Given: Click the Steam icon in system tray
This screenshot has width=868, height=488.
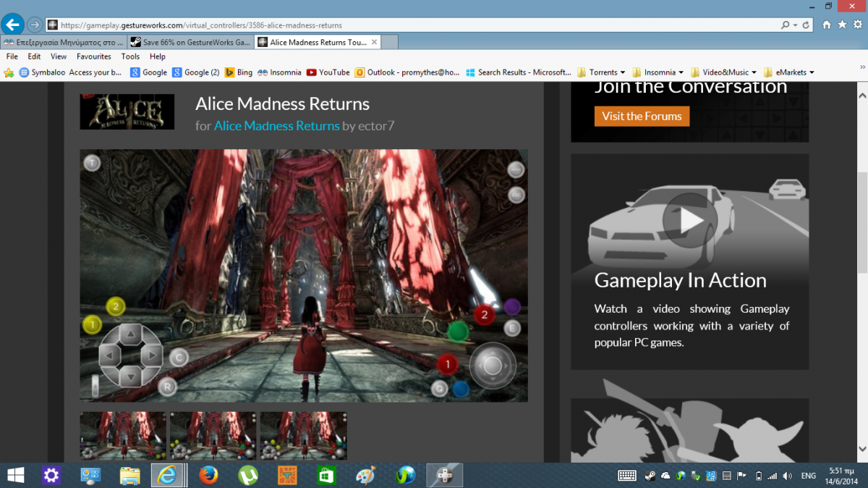Looking at the screenshot, I should 650,476.
